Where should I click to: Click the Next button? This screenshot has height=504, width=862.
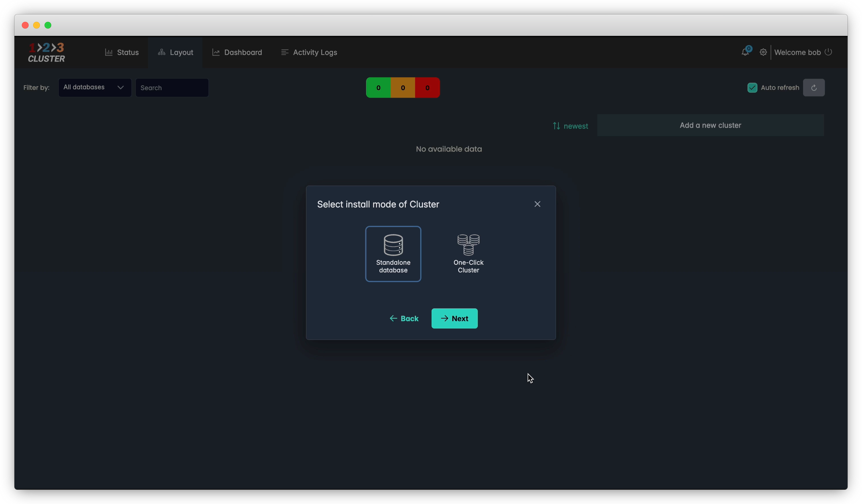click(454, 318)
